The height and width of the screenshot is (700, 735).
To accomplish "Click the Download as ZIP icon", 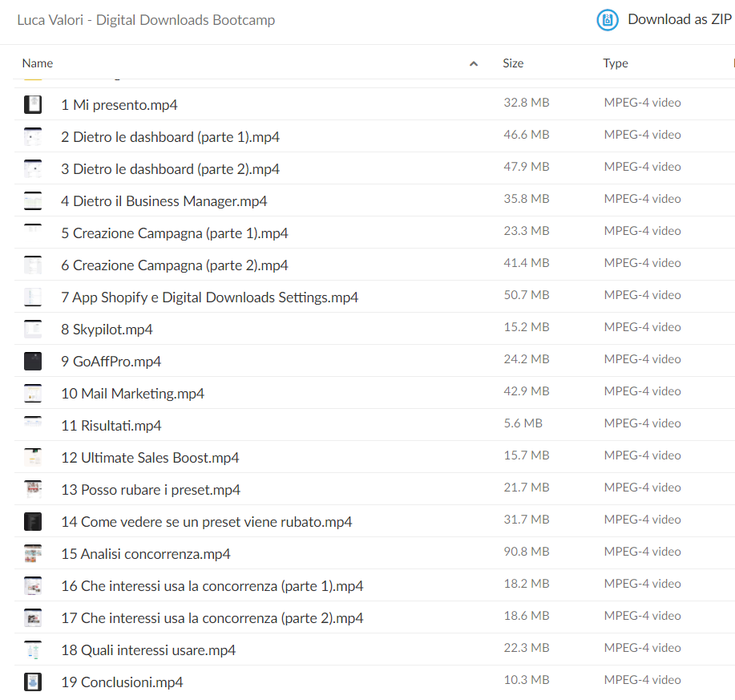I will [607, 20].
